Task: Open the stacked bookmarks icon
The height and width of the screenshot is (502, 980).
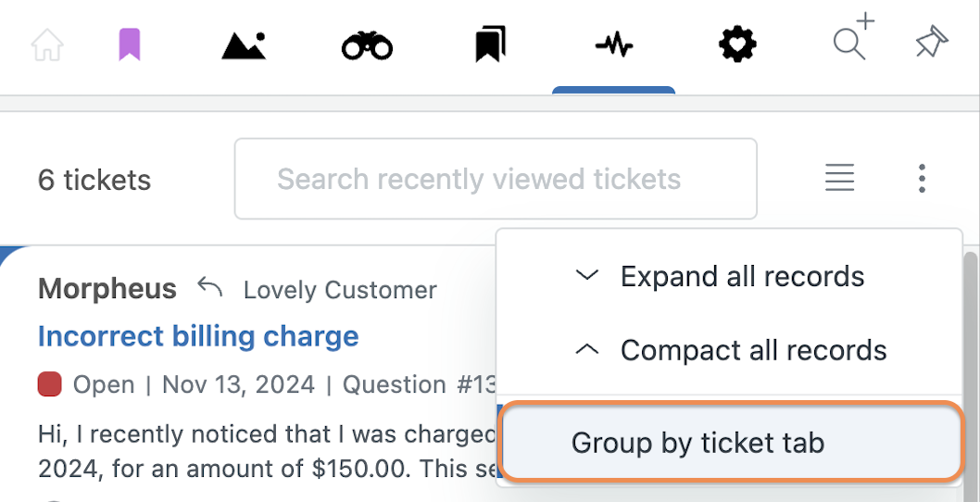Action: [491, 44]
